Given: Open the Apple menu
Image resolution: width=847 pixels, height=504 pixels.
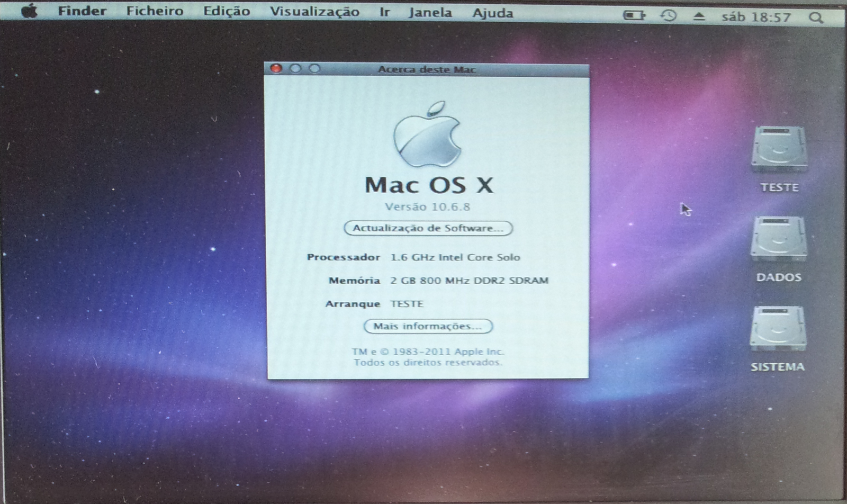Looking at the screenshot, I should coord(29,11).
